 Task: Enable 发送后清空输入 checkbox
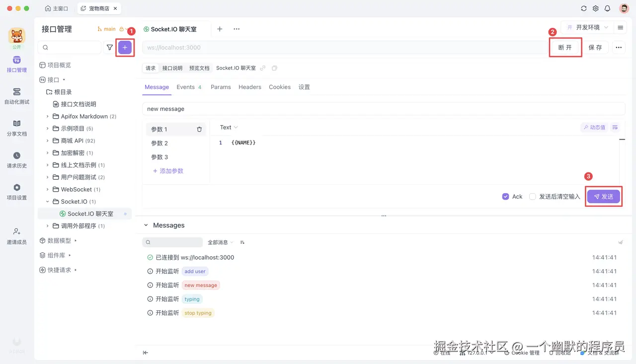coord(533,197)
